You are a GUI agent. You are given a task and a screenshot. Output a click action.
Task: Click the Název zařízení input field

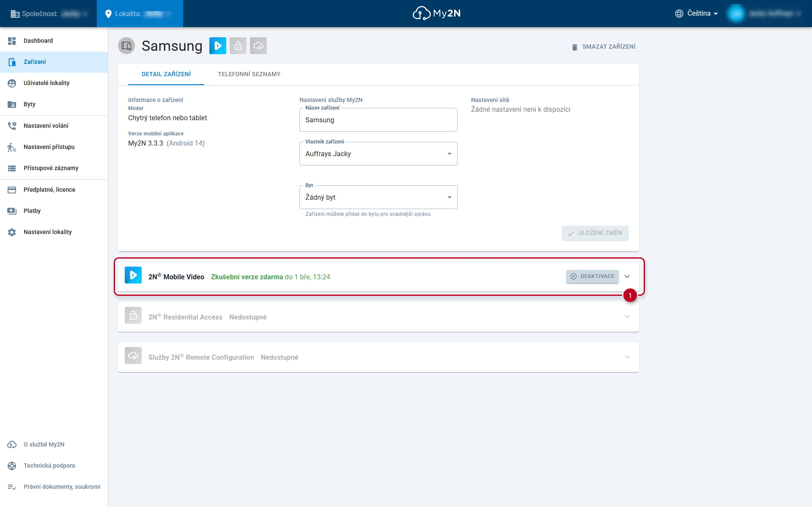tap(379, 120)
